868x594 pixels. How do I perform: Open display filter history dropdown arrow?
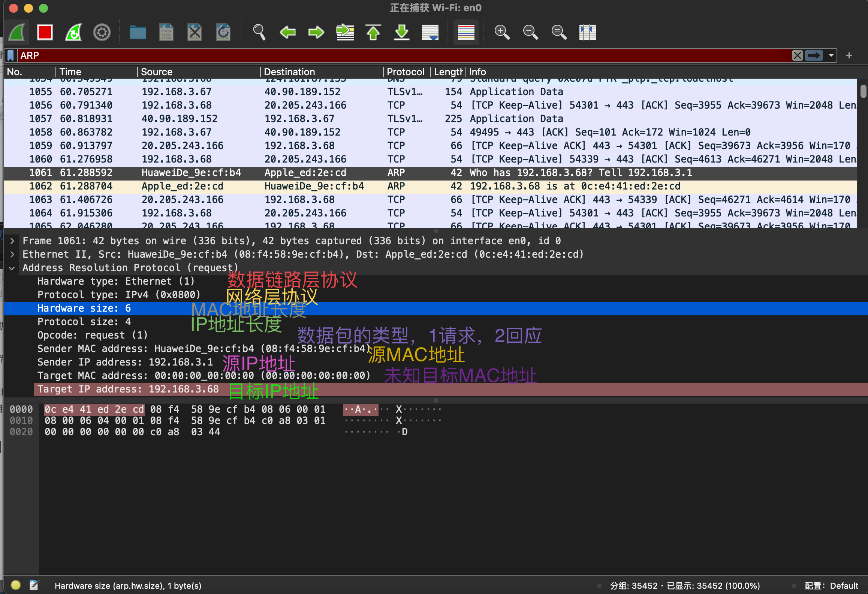point(831,55)
